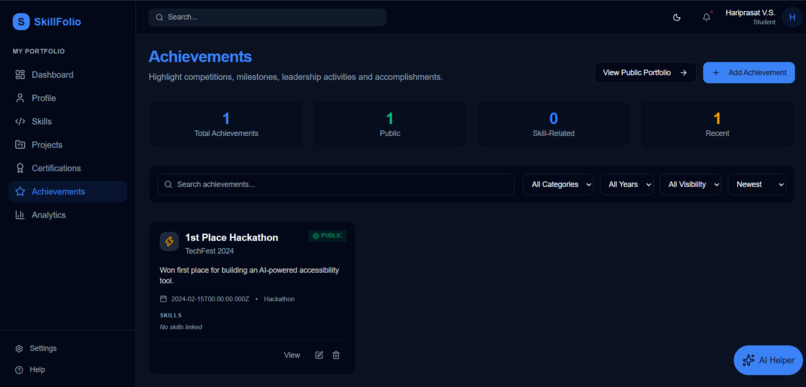Click the Public stat card
This screenshot has height=387, width=806.
(390, 124)
